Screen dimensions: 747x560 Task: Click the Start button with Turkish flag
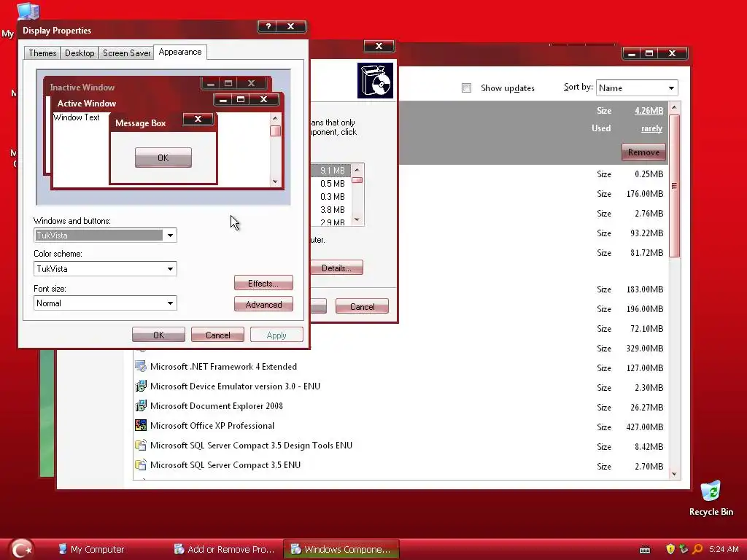coord(21,549)
